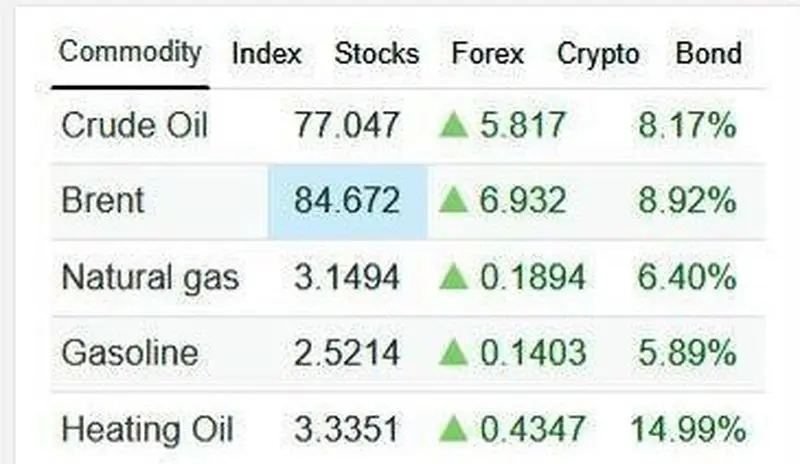Viewport: 800px width, 464px height.
Task: Click the Gasoline green up arrow
Action: (x=454, y=353)
